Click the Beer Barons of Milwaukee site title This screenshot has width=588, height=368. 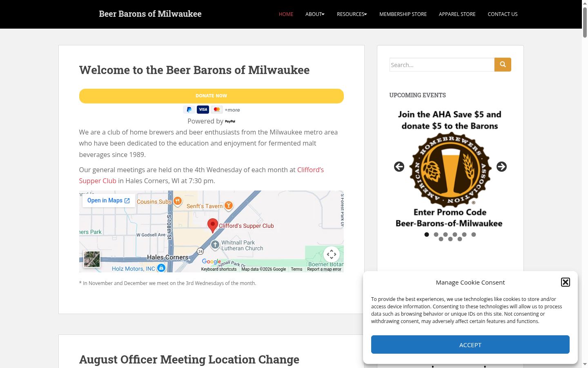150,14
